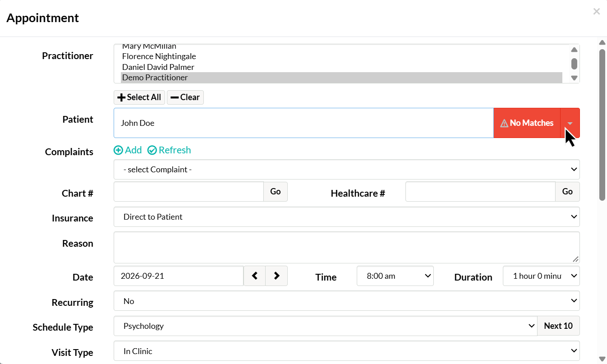
Task: Expand the Insurance Direct to Patient dropdown
Action: (x=346, y=217)
